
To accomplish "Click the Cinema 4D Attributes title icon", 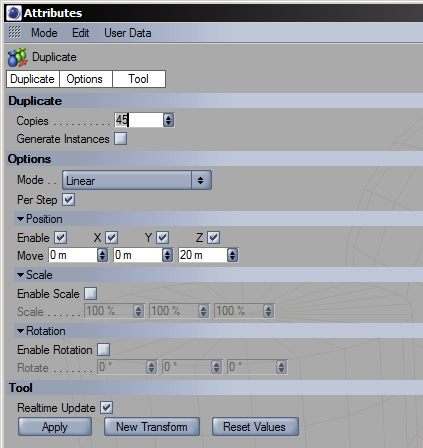I will 14,13.
